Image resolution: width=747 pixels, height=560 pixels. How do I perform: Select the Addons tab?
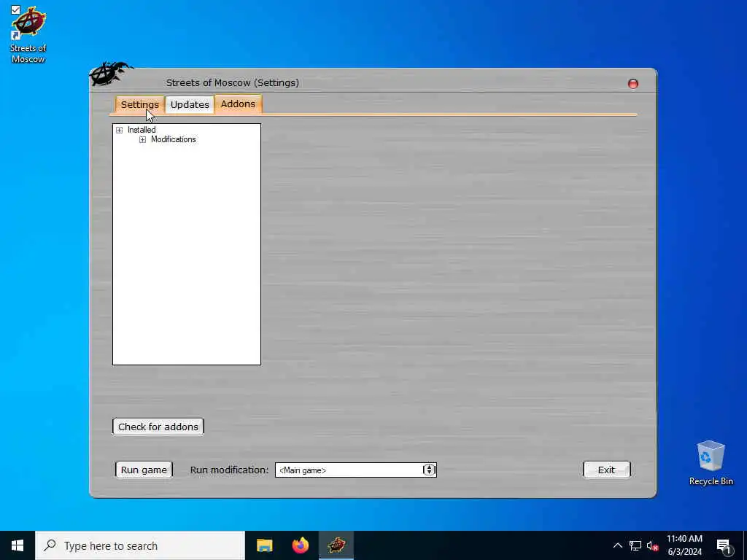238,104
